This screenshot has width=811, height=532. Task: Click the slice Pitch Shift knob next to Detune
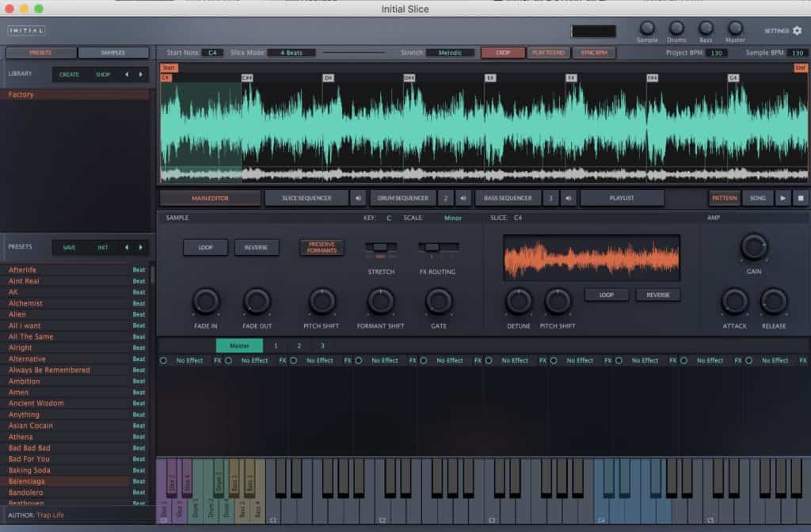(558, 302)
